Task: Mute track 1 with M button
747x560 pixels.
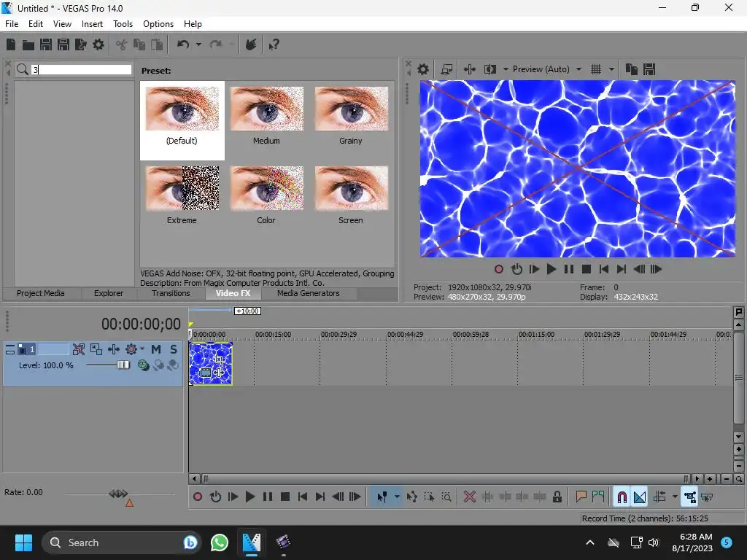Action: point(156,349)
